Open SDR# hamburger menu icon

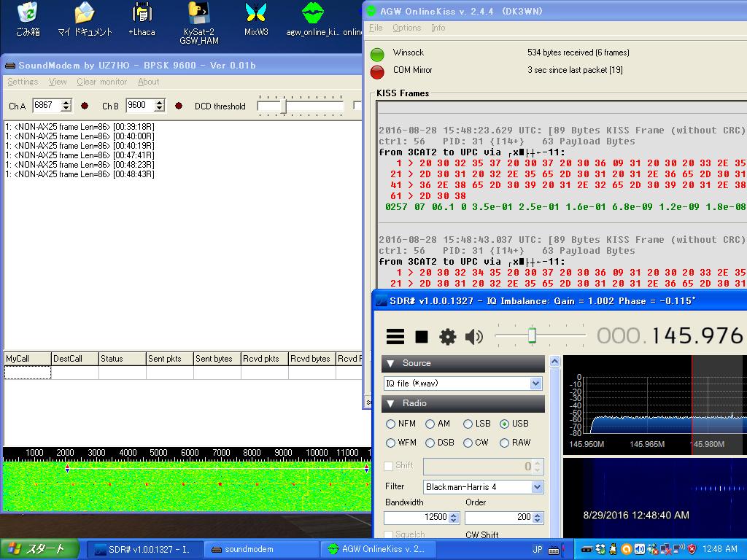click(x=395, y=337)
